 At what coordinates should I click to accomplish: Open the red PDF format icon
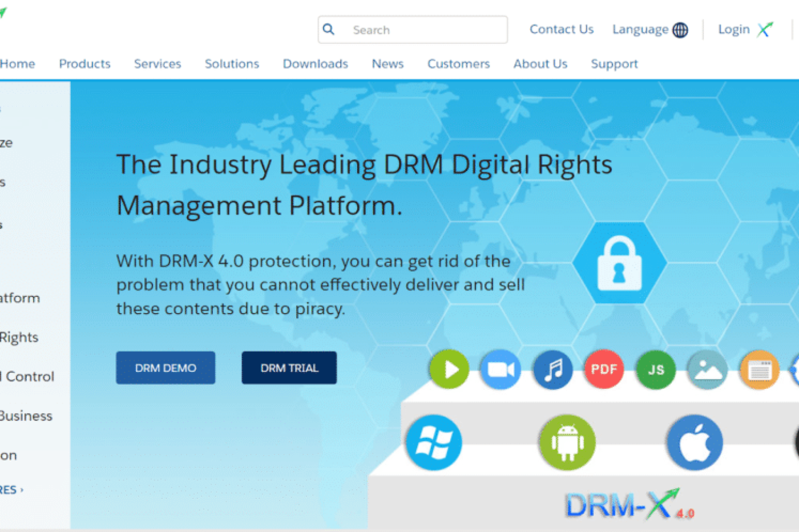[604, 369]
